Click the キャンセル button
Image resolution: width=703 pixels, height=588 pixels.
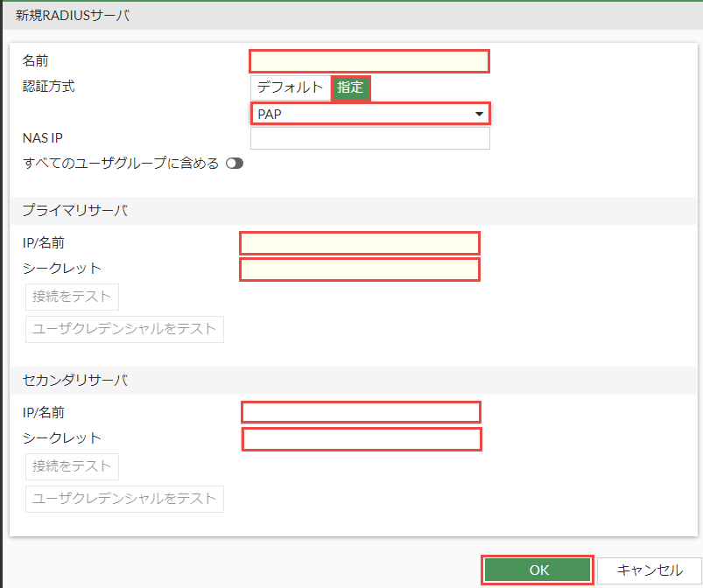650,570
